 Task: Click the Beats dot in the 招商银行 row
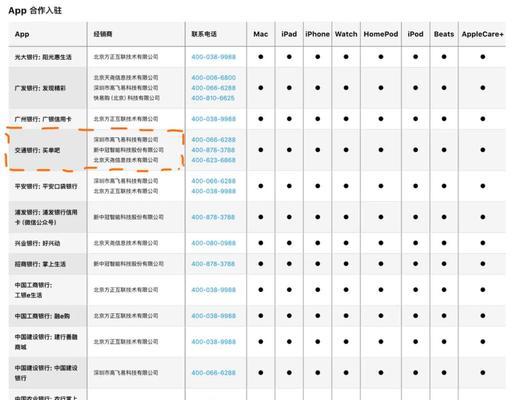pos(444,264)
